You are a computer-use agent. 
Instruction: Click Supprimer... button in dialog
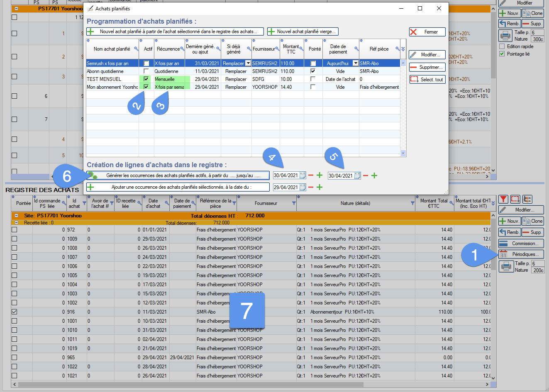coord(427,67)
